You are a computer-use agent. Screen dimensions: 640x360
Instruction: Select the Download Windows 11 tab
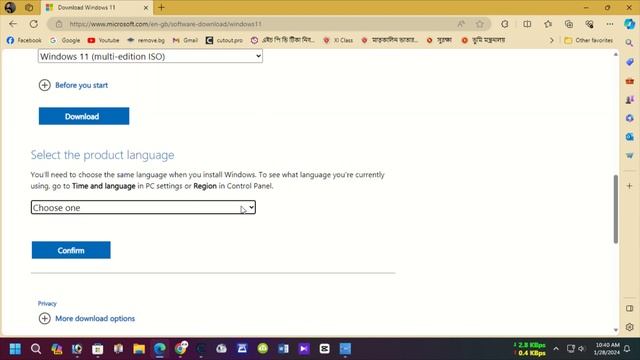click(97, 8)
